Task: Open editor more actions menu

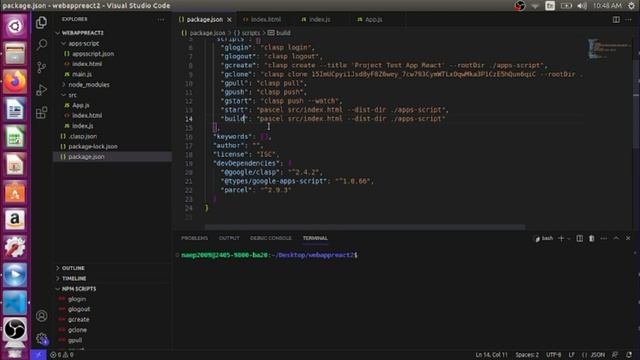Action: [629, 19]
